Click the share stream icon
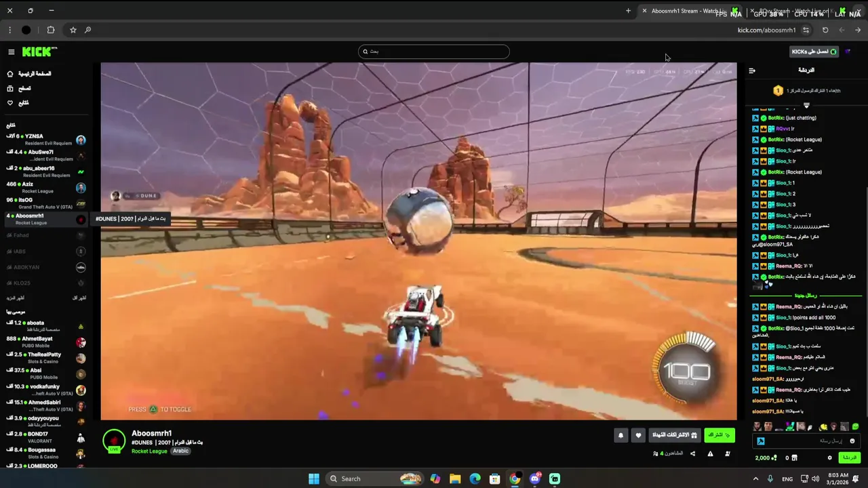The image size is (868, 488). (692, 453)
